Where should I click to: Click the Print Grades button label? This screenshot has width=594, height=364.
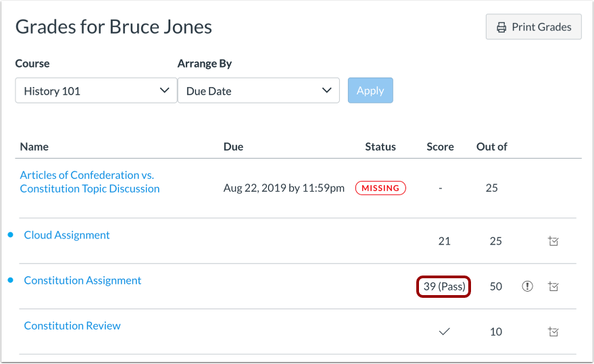541,28
